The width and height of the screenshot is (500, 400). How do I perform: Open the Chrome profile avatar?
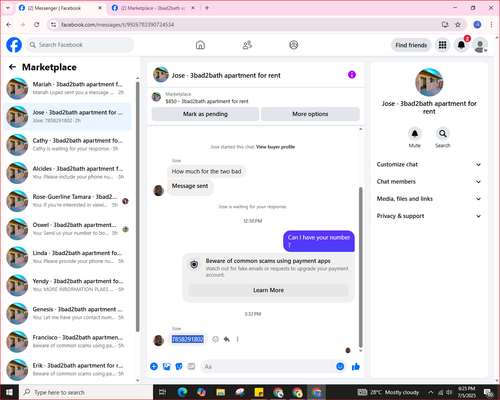[x=477, y=25]
